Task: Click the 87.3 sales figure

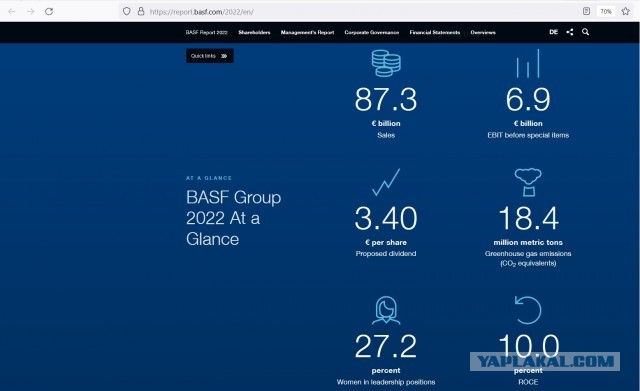Action: 386,100
